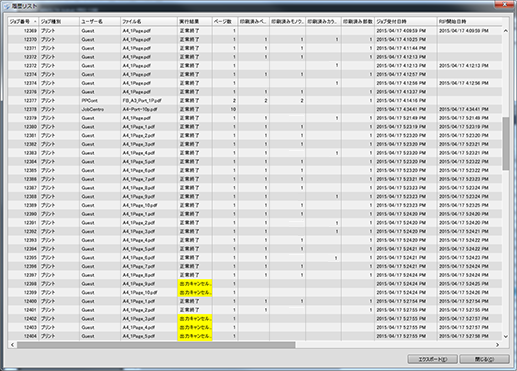Image resolution: width=517 pixels, height=371 pixels.
Task: Click the window title bar icon
Action: click(6, 6)
